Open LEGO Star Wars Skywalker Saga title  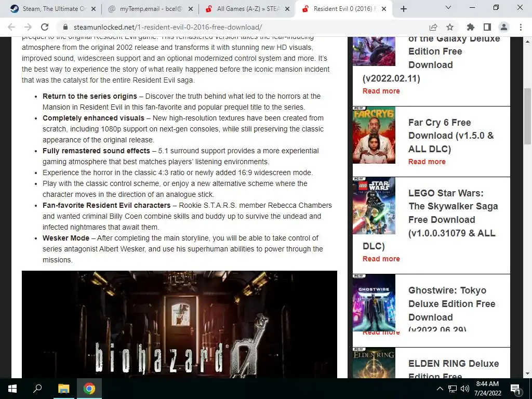click(x=430, y=220)
